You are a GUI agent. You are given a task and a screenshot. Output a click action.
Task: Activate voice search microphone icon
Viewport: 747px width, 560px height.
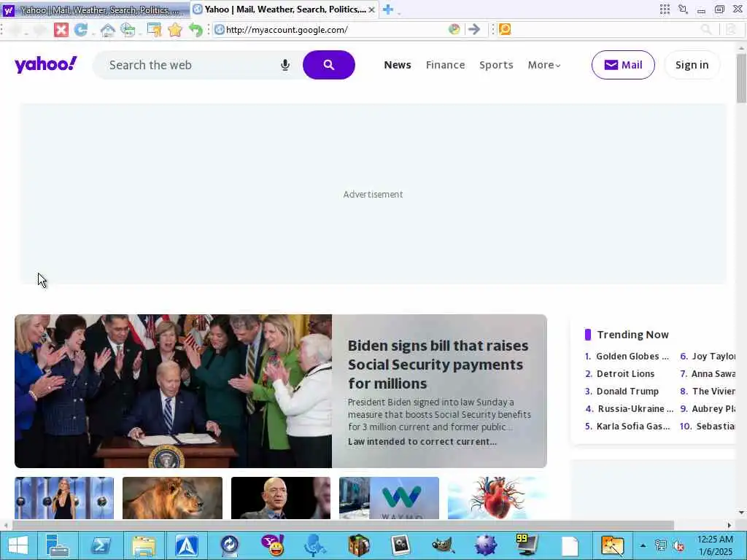tap(285, 65)
